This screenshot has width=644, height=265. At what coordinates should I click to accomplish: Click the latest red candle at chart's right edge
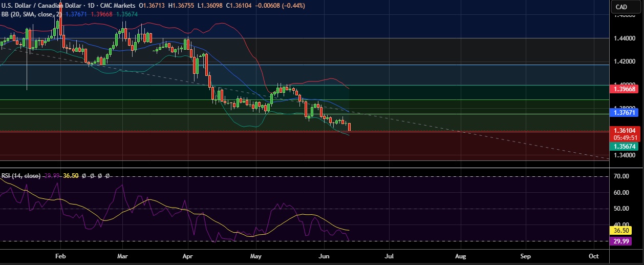349,127
